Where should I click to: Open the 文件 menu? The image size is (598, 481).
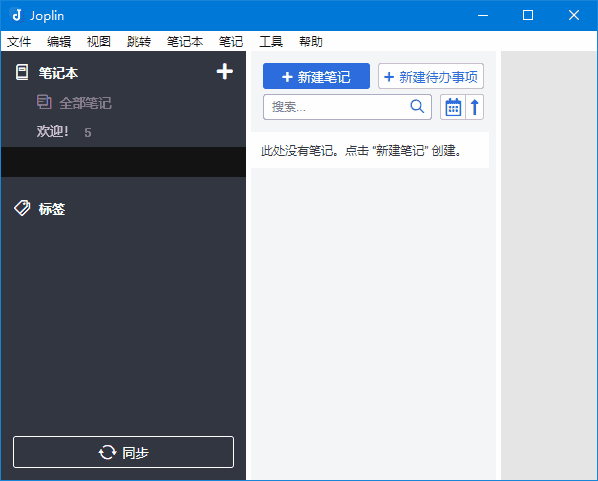(19, 42)
